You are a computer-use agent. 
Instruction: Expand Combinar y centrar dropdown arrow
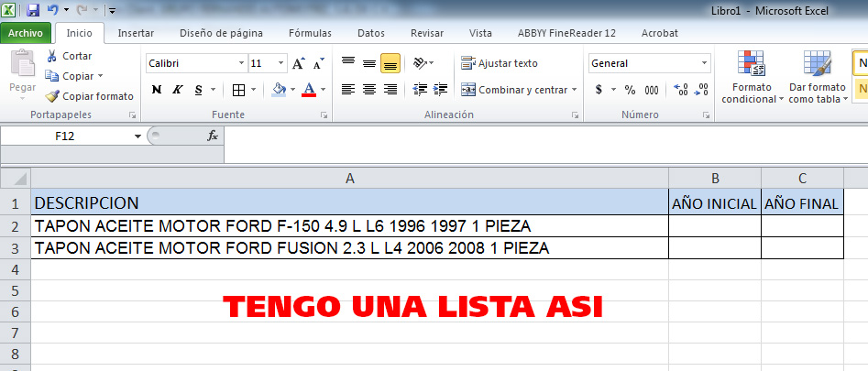(574, 90)
